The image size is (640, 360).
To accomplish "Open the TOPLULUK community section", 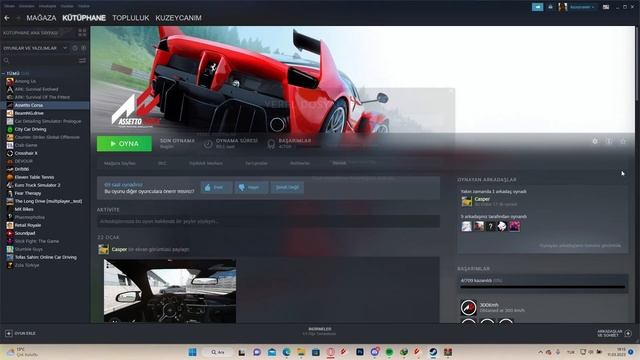I will coord(131,18).
